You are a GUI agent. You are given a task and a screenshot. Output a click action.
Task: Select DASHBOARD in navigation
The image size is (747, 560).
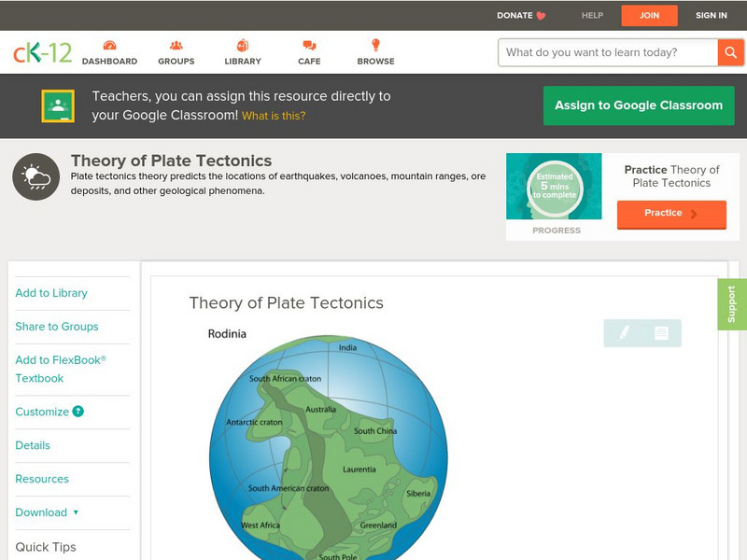click(109, 62)
